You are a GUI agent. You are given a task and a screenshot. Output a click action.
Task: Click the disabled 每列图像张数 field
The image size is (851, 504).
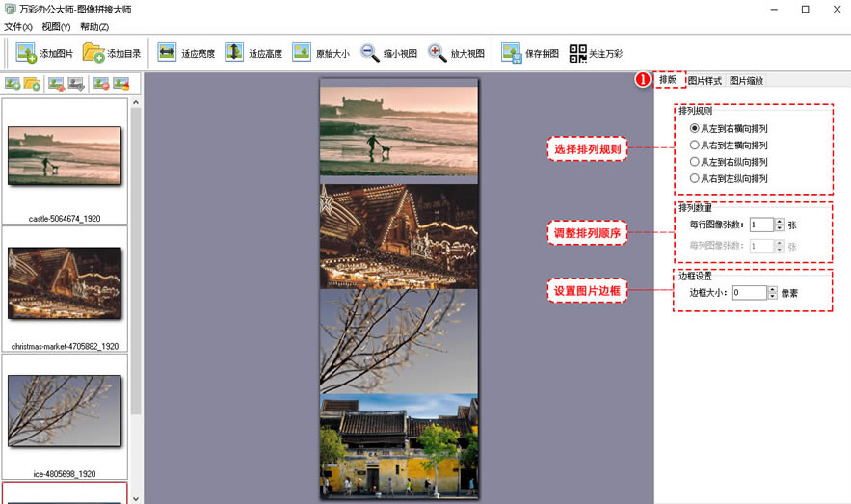[761, 247]
